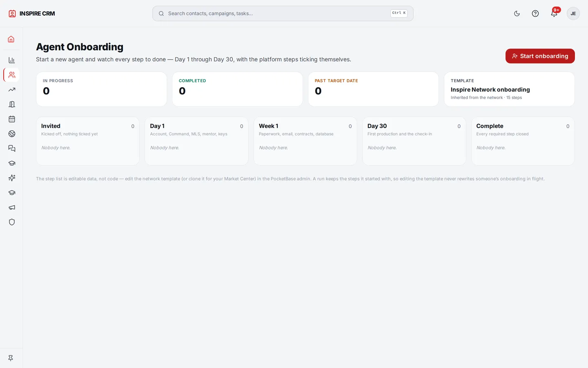588x368 pixels.
Task: Open the Inspire Network onboarding template card
Action: pyautogui.click(x=509, y=89)
